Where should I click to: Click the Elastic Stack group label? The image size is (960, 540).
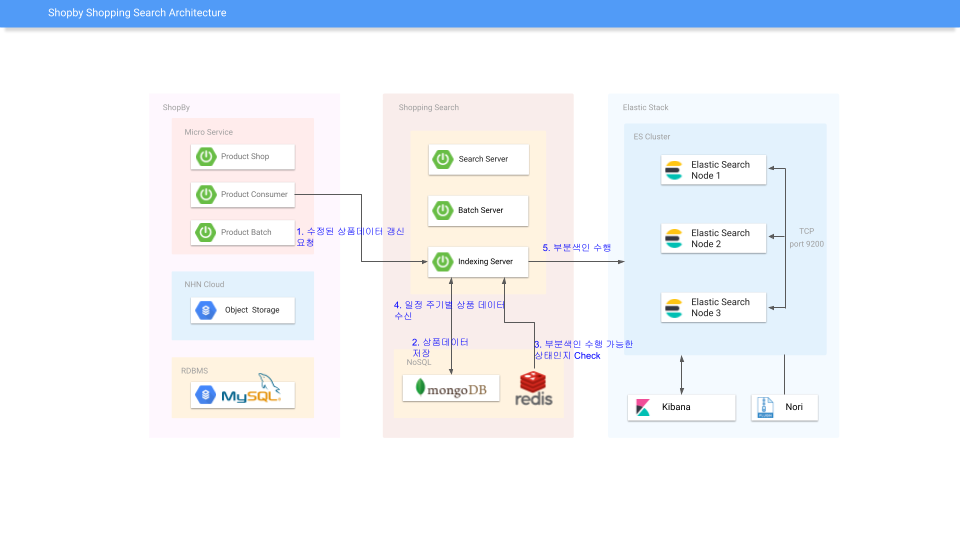(x=645, y=108)
